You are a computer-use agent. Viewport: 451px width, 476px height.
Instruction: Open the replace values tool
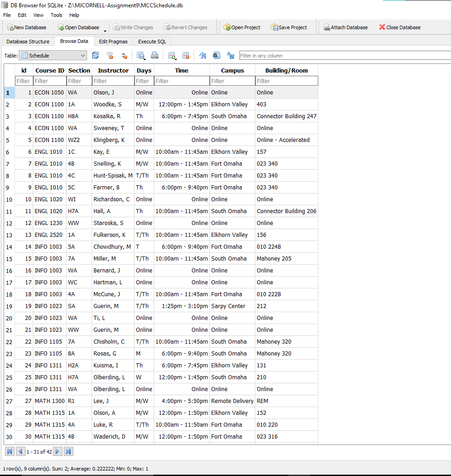tap(230, 55)
